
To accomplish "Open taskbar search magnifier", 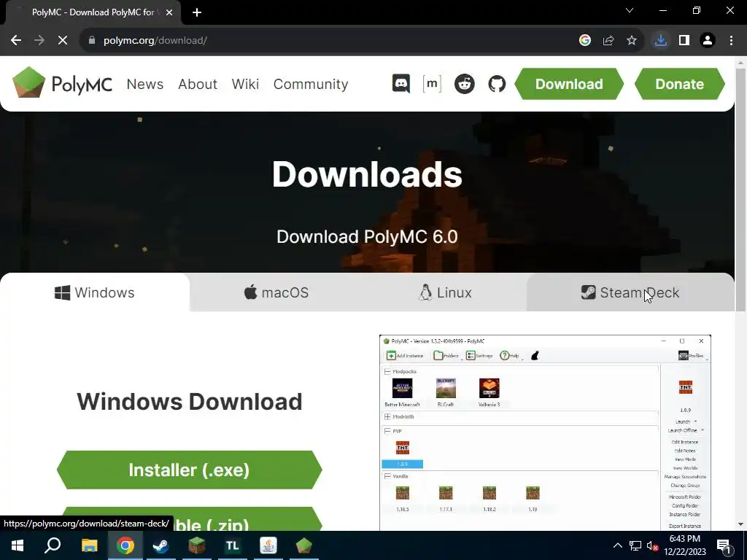I will coord(53,545).
